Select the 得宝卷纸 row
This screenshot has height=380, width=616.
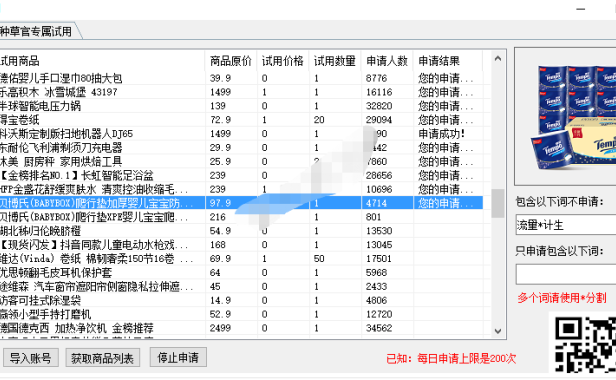pos(241,119)
